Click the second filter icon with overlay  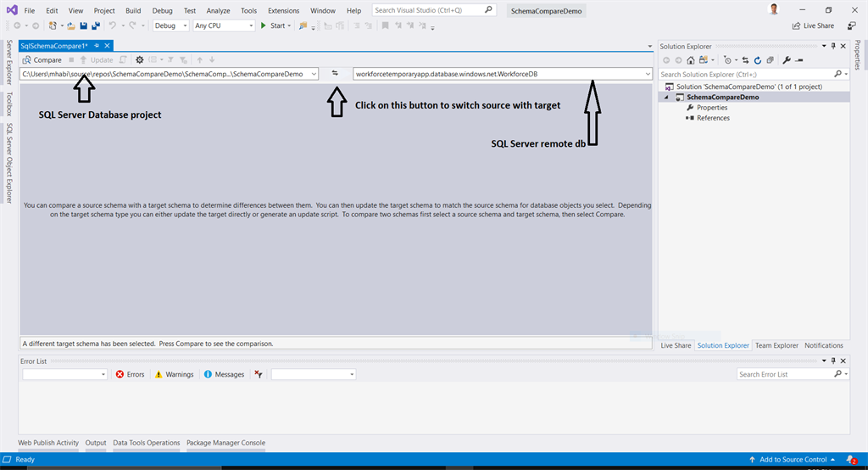183,60
